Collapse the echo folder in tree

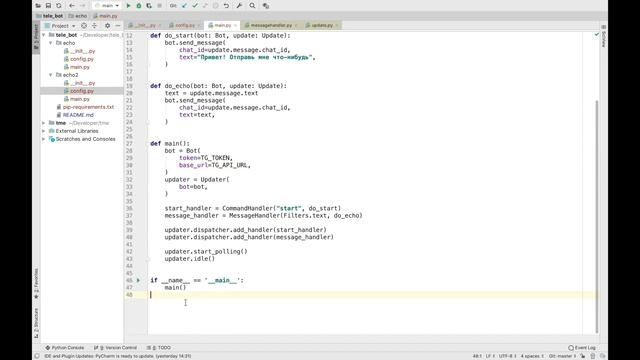51,43
